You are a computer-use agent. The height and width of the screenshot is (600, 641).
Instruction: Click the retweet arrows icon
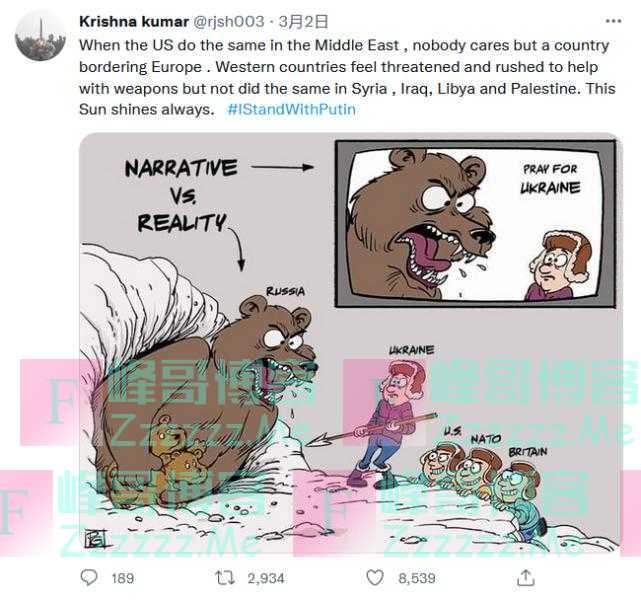[225, 578]
